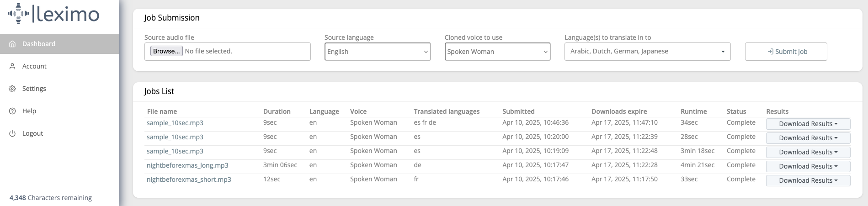Click the Runtime column header
The image size is (868, 206).
pos(693,111)
